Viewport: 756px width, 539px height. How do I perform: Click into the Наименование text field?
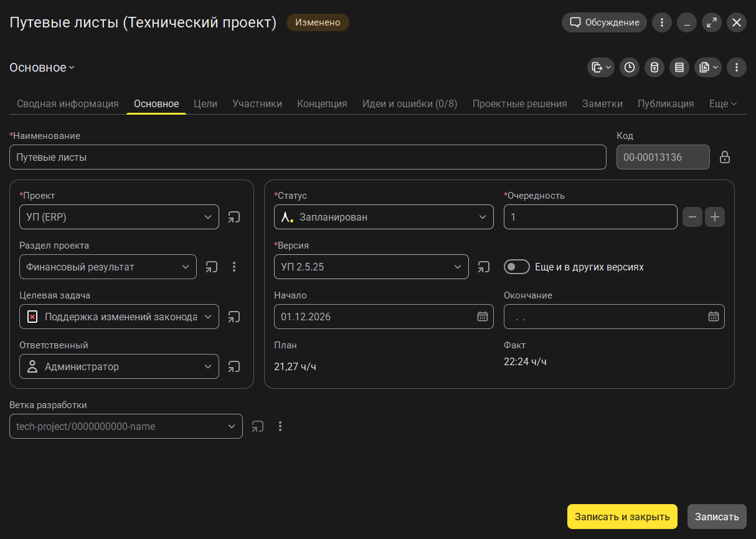(308, 157)
